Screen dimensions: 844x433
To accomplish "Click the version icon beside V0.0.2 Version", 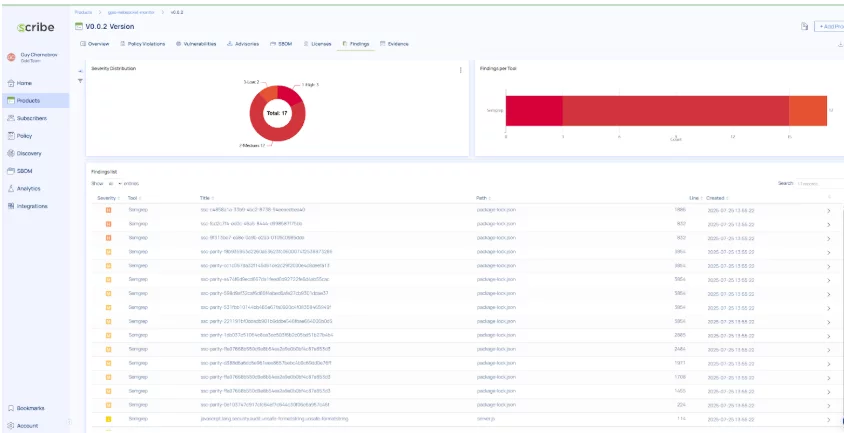I will [79, 26].
